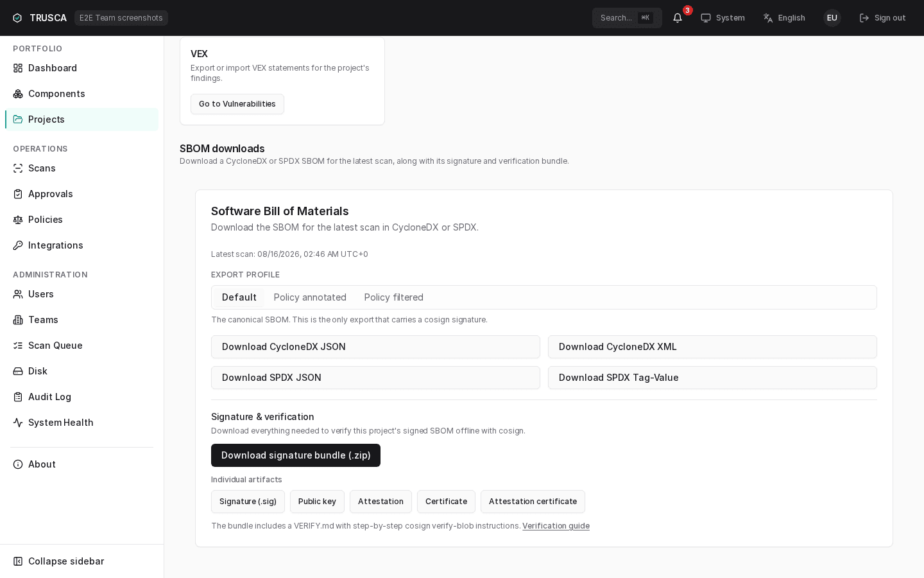Click Download signature bundle (.zip)

pyautogui.click(x=296, y=455)
